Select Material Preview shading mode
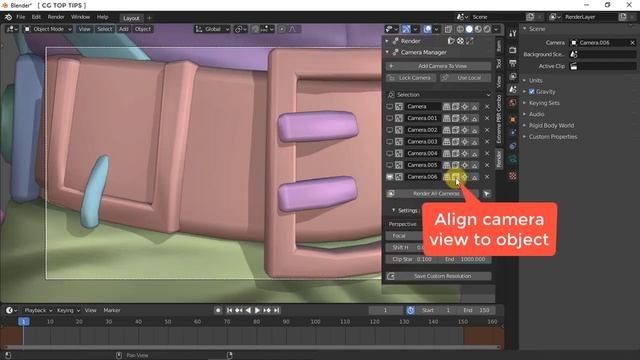Screen dimensions: 640x360 pyautogui.click(x=478, y=29)
